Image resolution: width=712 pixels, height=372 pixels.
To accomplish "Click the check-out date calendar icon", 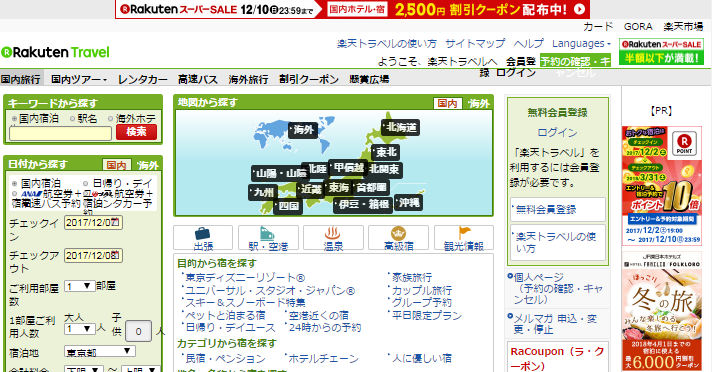I will coord(116,255).
